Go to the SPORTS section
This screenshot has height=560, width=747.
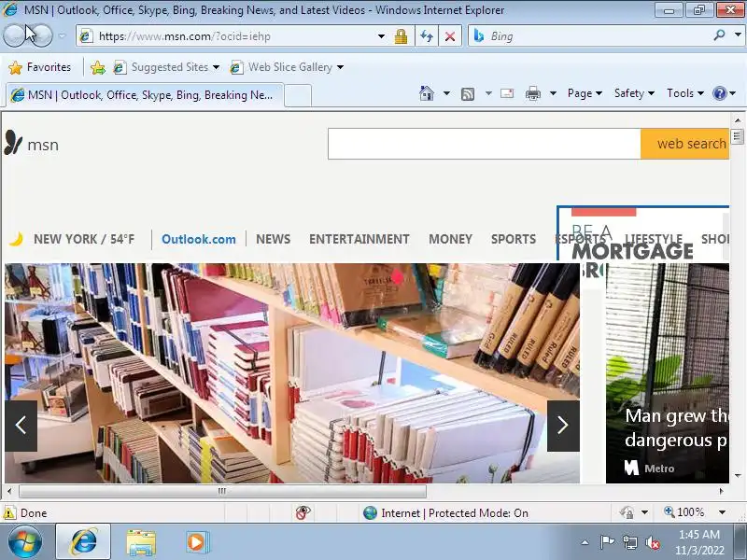pyautogui.click(x=514, y=239)
